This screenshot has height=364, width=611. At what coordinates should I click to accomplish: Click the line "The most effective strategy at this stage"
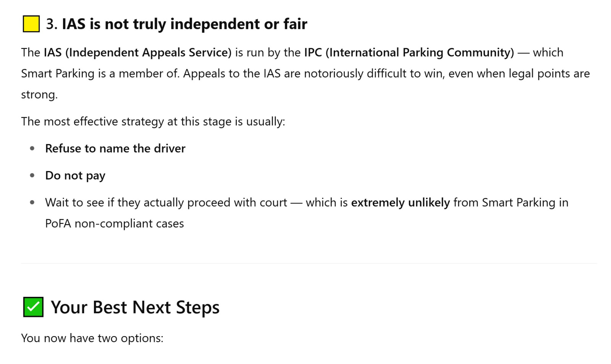tap(153, 121)
